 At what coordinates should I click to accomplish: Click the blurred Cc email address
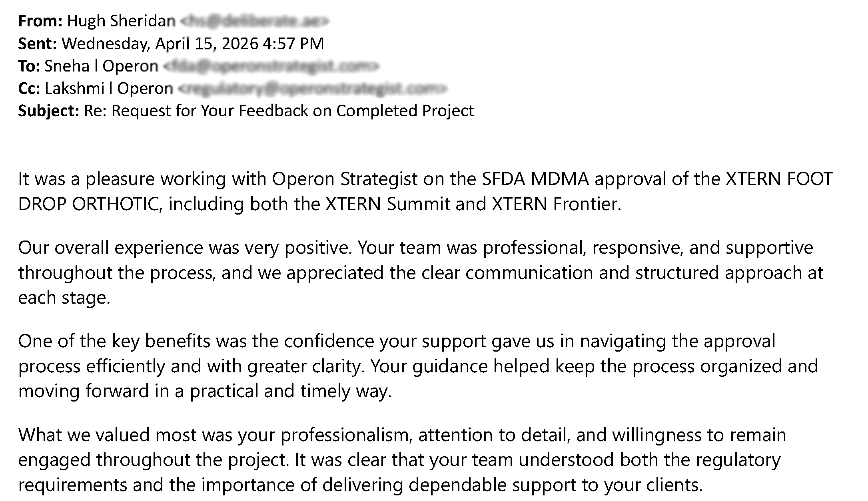pyautogui.click(x=312, y=89)
